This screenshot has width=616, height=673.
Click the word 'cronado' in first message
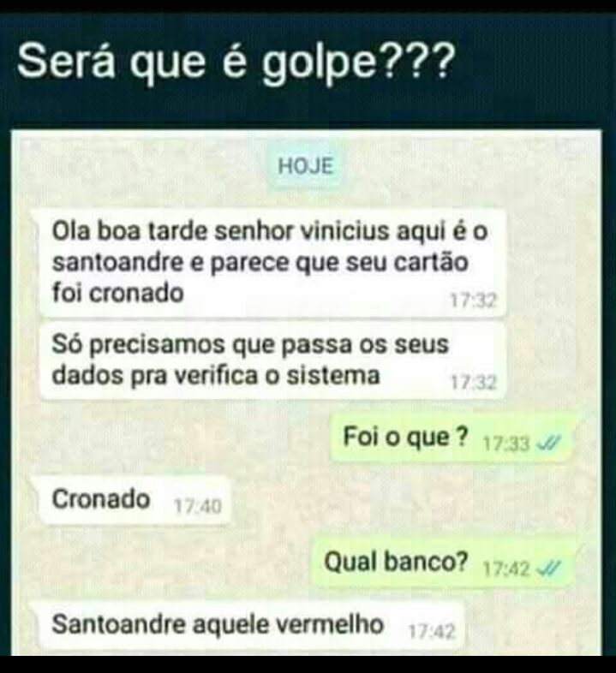(136, 294)
